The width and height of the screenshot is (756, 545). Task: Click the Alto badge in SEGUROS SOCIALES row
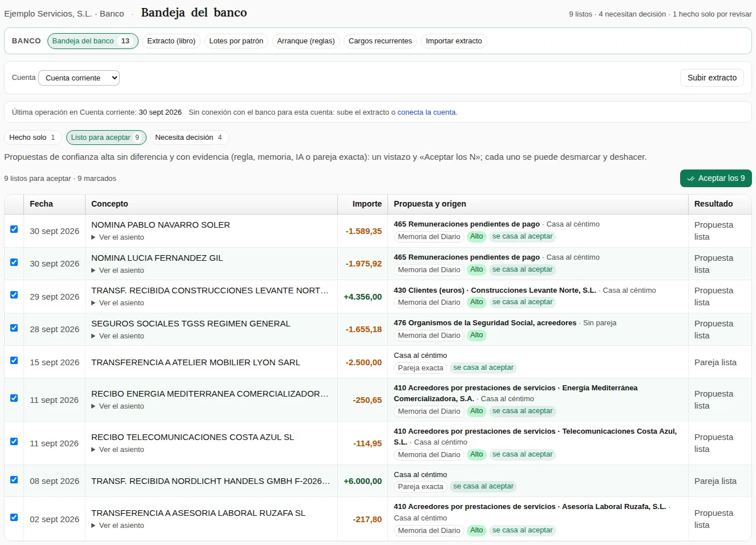click(476, 336)
